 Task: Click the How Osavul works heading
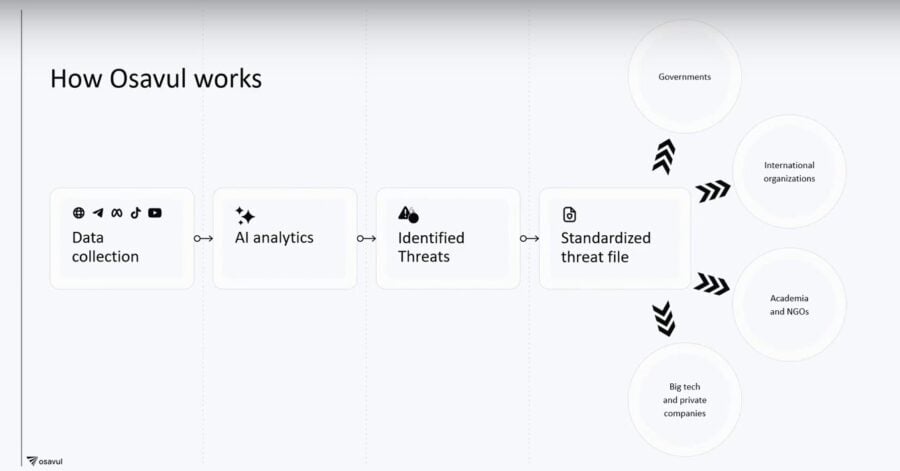coord(156,79)
